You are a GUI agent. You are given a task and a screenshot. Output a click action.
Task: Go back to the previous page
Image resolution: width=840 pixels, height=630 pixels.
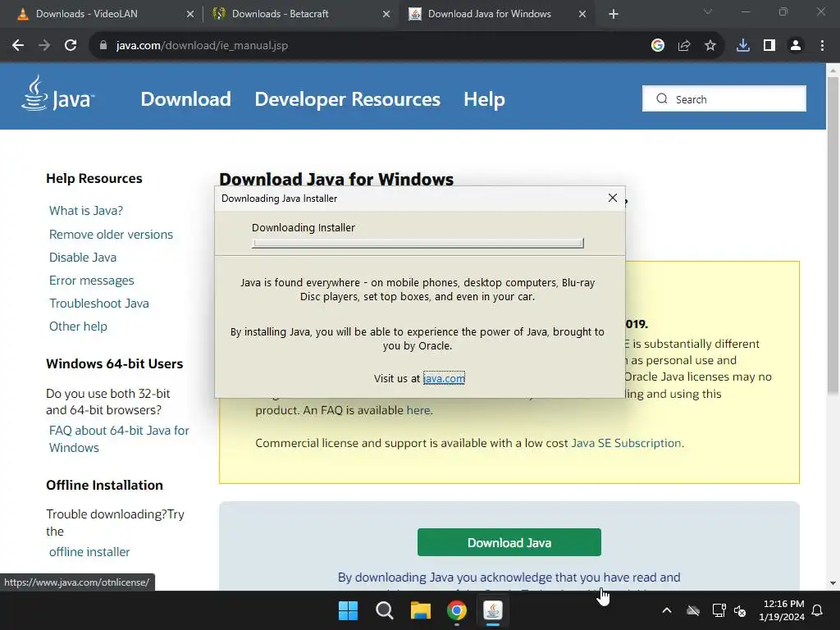[18, 46]
